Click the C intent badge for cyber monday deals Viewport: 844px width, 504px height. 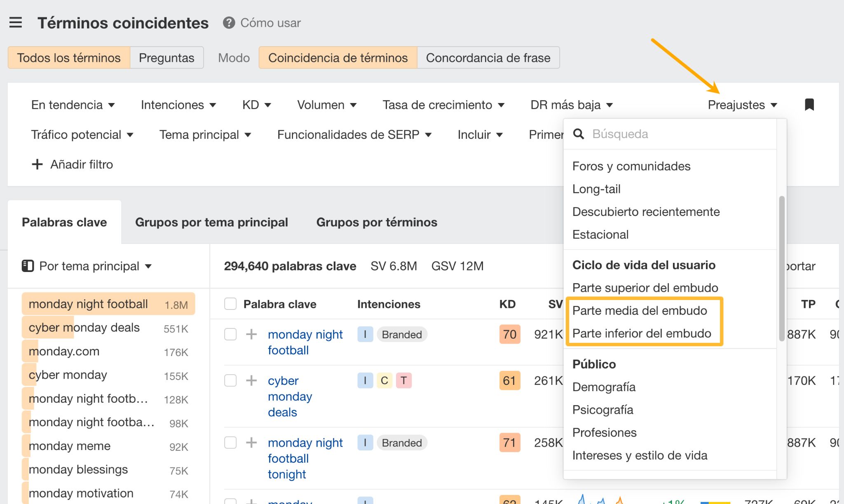point(384,380)
